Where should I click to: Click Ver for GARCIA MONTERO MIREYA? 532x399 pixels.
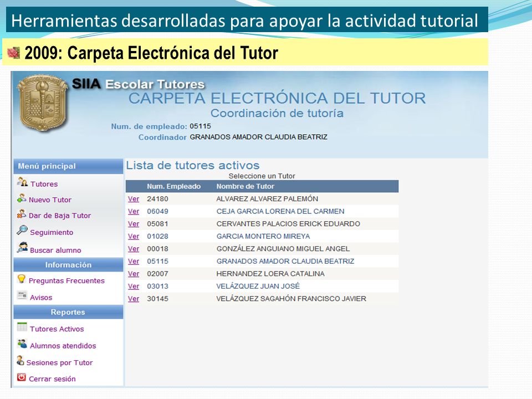pos(134,237)
